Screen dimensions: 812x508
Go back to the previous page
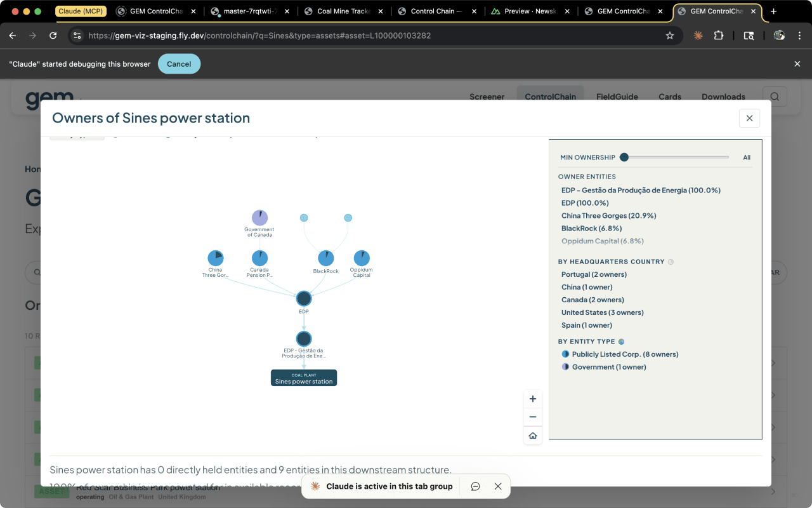point(13,36)
